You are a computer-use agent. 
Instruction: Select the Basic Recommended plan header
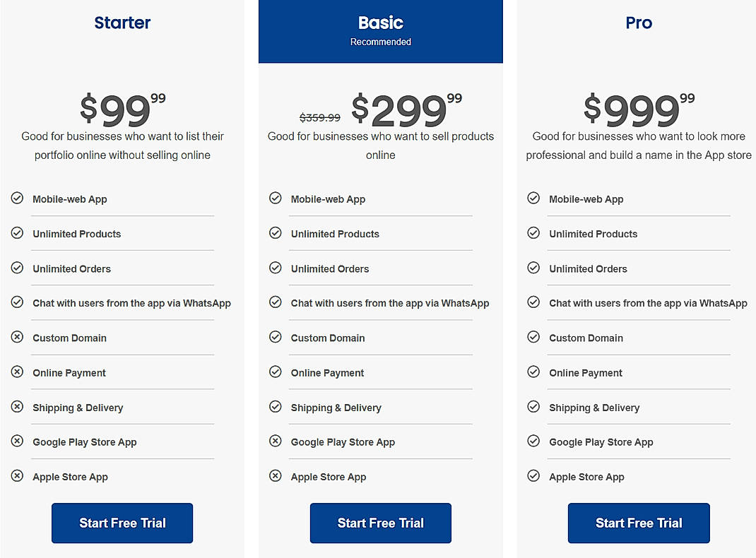point(380,28)
